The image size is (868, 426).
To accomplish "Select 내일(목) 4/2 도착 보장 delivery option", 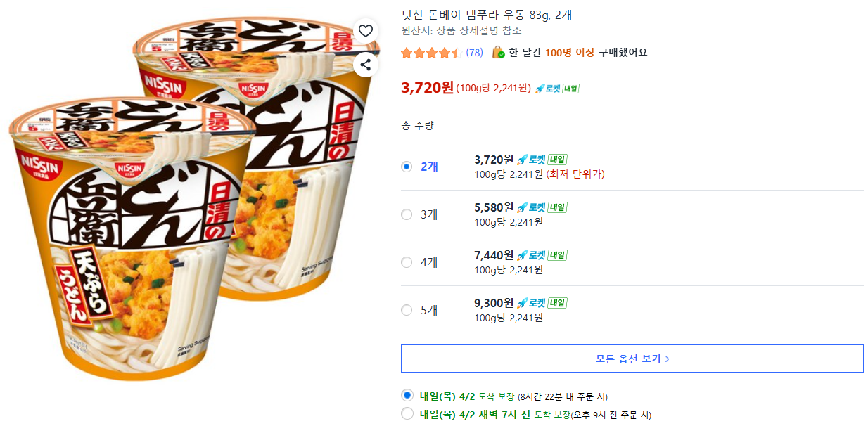I will click(407, 396).
